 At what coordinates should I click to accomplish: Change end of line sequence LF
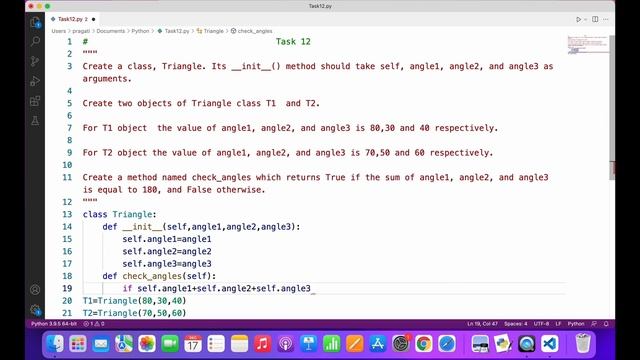558,324
